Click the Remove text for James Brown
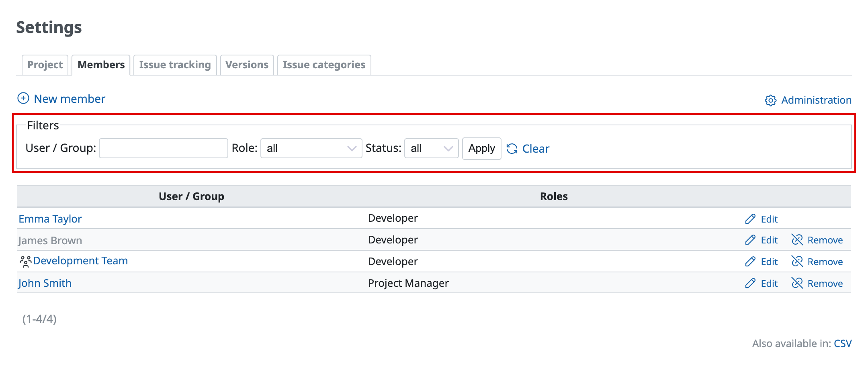Screen dimensions: 868x372 tap(825, 240)
